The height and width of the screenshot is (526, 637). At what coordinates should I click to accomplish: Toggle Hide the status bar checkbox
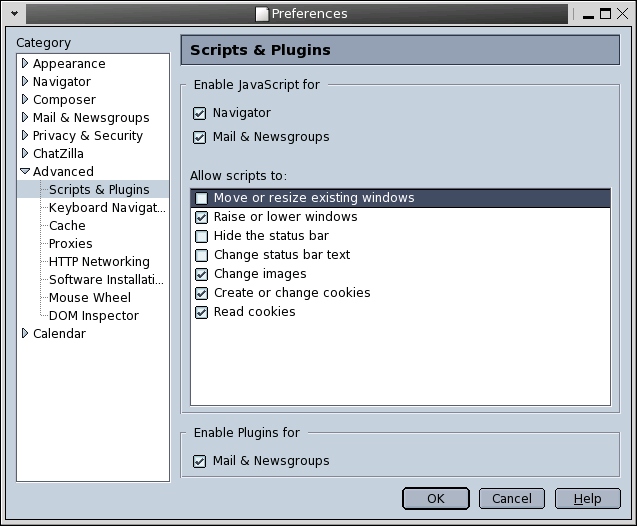202,237
